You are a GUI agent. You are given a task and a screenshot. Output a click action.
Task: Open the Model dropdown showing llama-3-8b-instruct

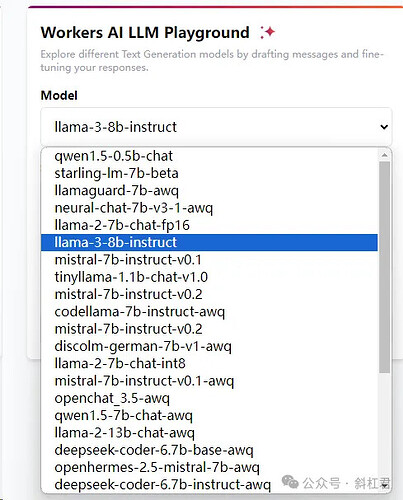point(216,127)
